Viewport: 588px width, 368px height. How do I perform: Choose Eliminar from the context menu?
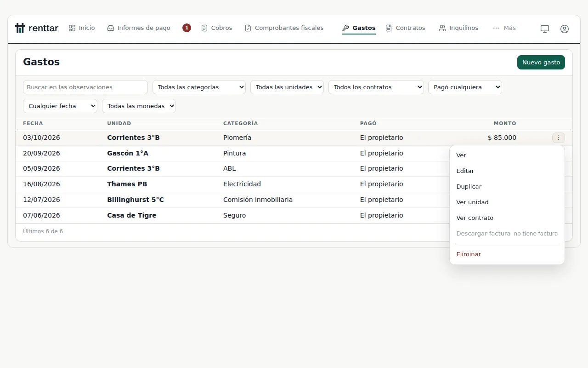[507, 254]
